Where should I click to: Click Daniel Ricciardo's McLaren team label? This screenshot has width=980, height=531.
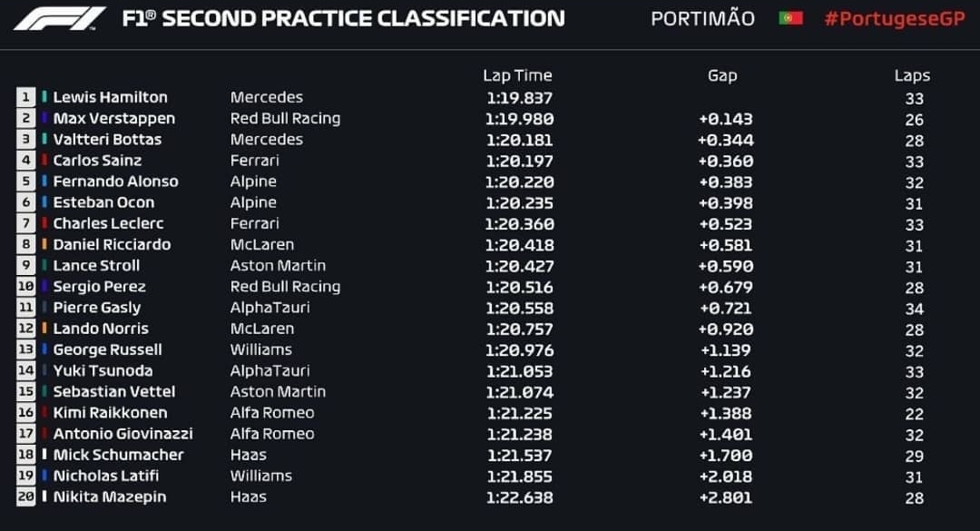point(263,244)
